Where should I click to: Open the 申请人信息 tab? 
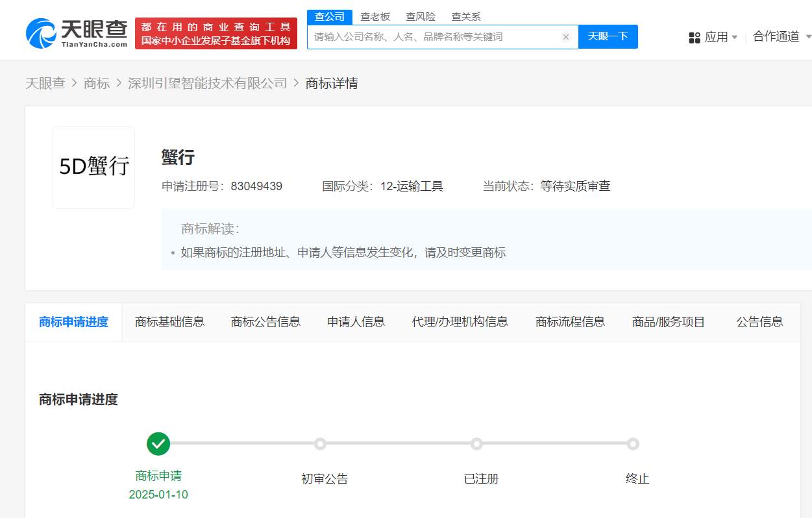pos(356,322)
